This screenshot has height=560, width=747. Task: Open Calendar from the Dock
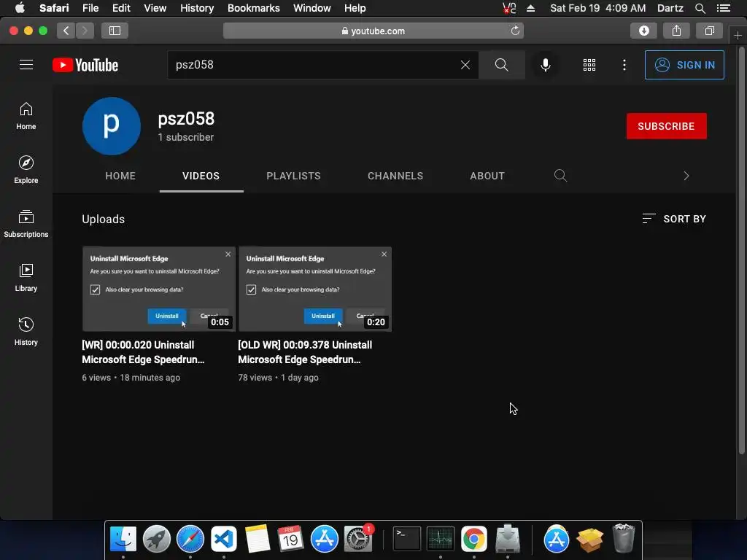click(290, 539)
